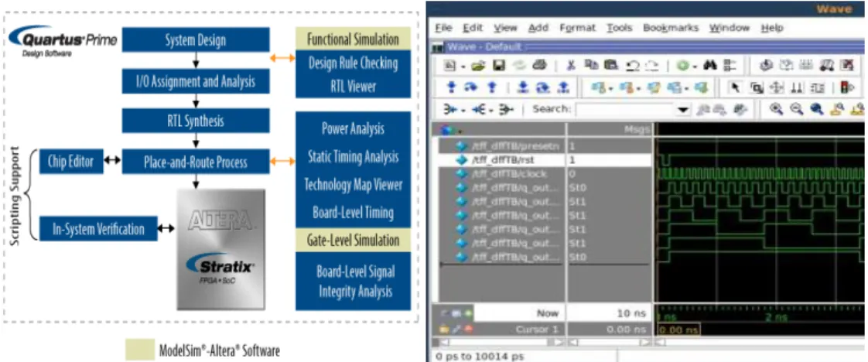
Task: Click the RTL Synthesis box in flow diagram
Action: coord(196,120)
